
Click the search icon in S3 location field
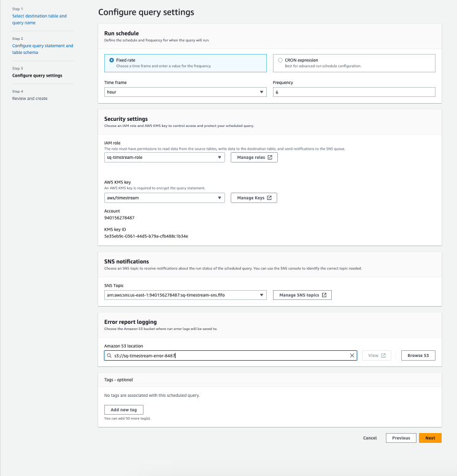110,355
